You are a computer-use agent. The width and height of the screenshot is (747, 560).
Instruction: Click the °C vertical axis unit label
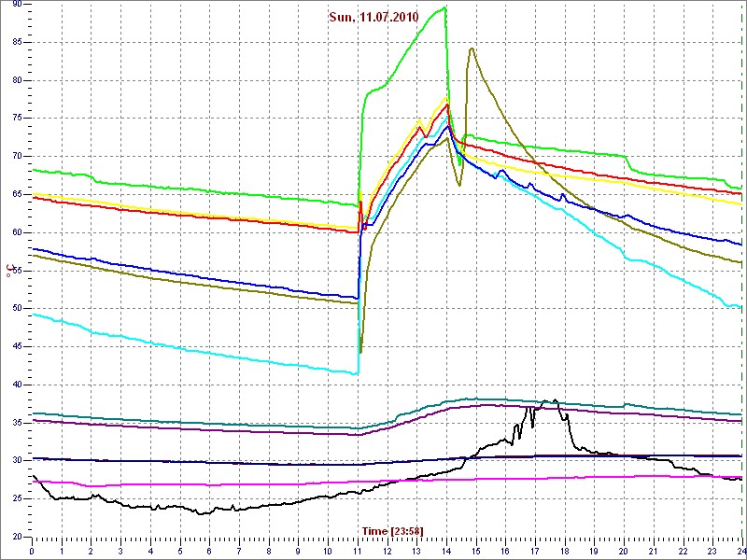8,270
